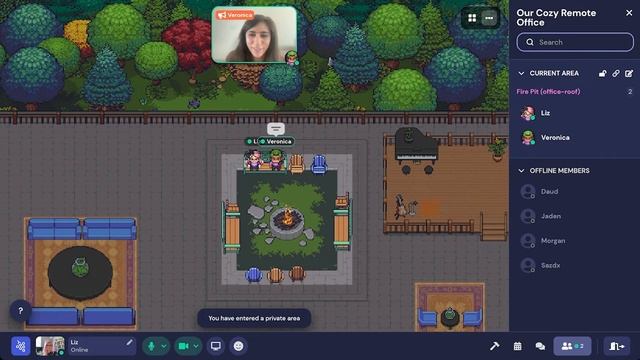Open the emoji reactions picker
The height and width of the screenshot is (360, 640).
[238, 346]
